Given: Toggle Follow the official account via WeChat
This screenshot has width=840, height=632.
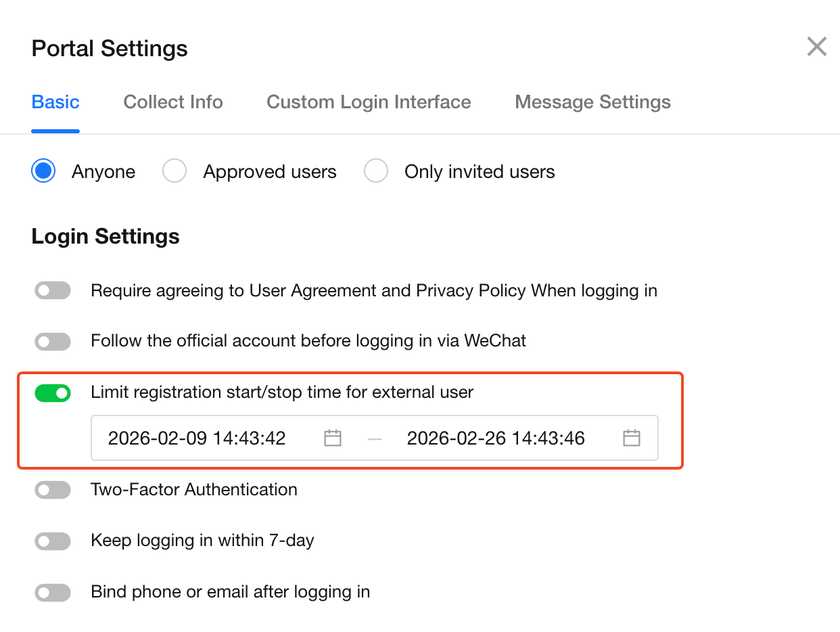Looking at the screenshot, I should (53, 342).
